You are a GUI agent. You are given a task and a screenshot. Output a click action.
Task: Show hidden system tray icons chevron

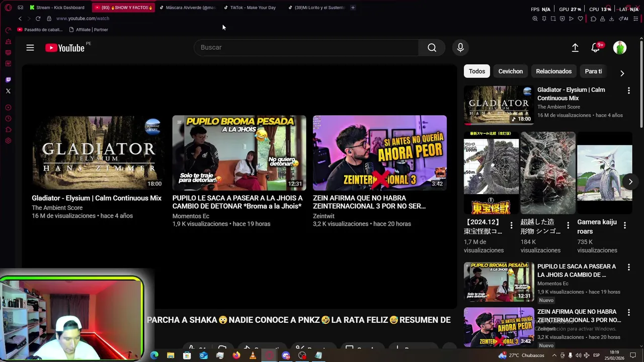pos(554,355)
